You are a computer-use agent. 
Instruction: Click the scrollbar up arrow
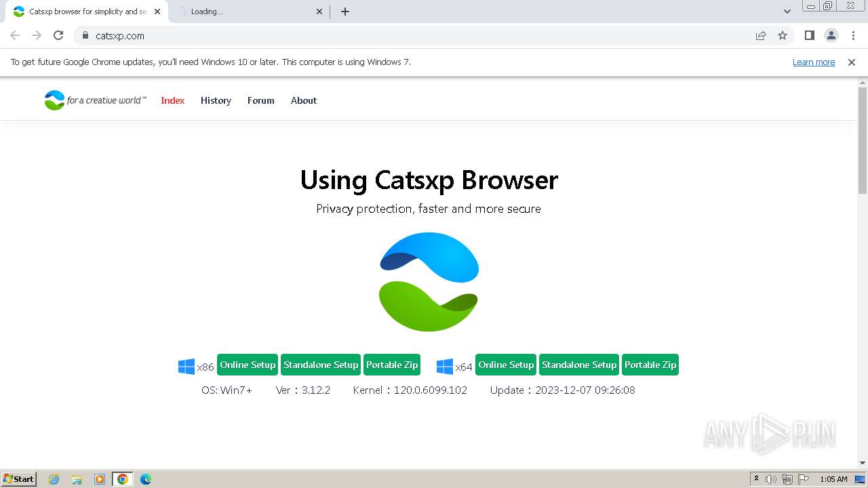pos(863,82)
